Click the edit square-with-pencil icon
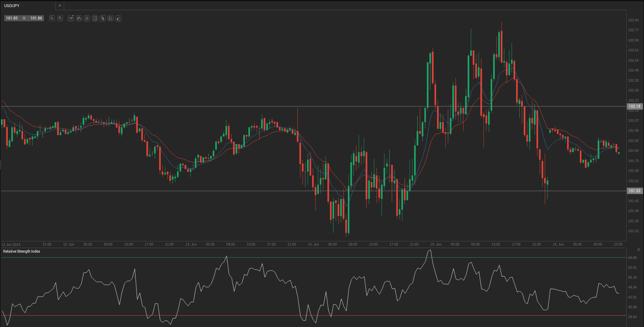The width and height of the screenshot is (644, 327). click(x=111, y=18)
